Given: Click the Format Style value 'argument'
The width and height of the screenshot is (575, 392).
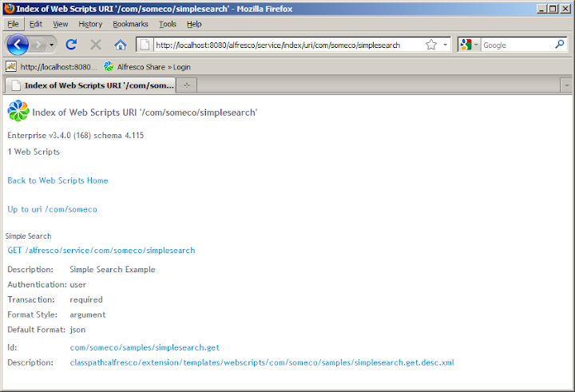Looking at the screenshot, I should pos(88,315).
